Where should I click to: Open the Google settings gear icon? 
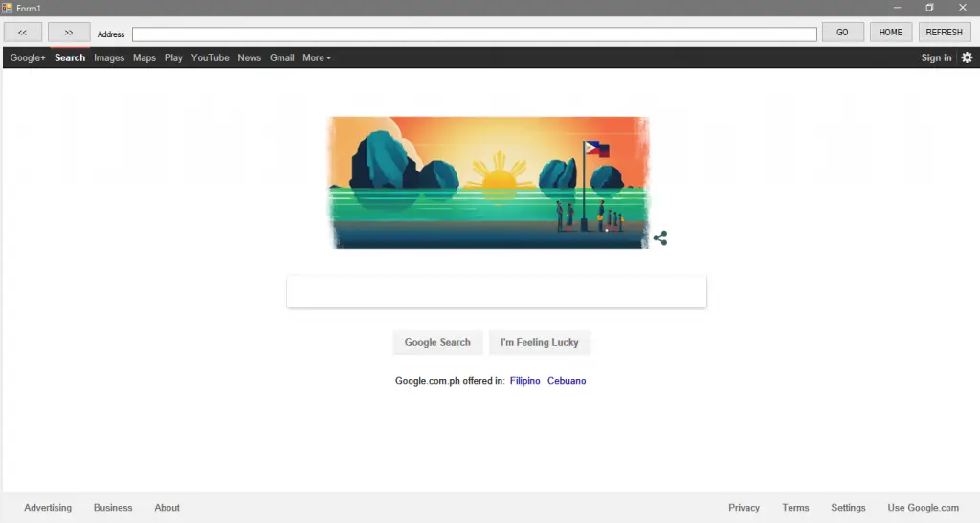(967, 57)
